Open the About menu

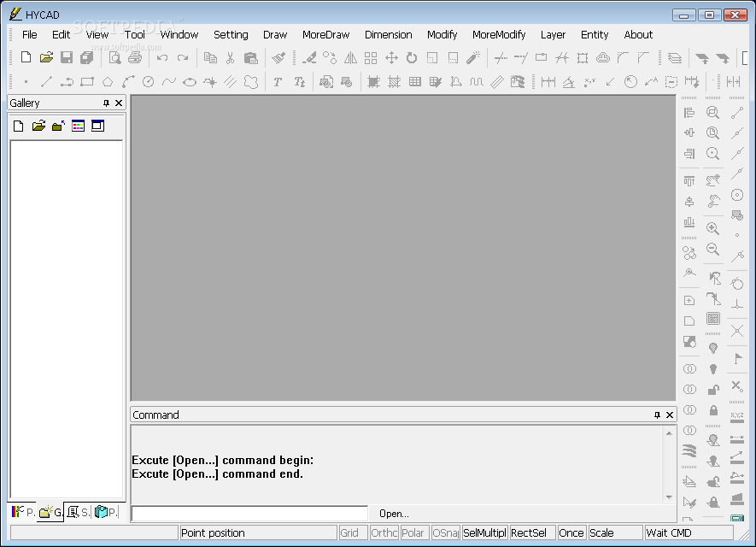[638, 35]
